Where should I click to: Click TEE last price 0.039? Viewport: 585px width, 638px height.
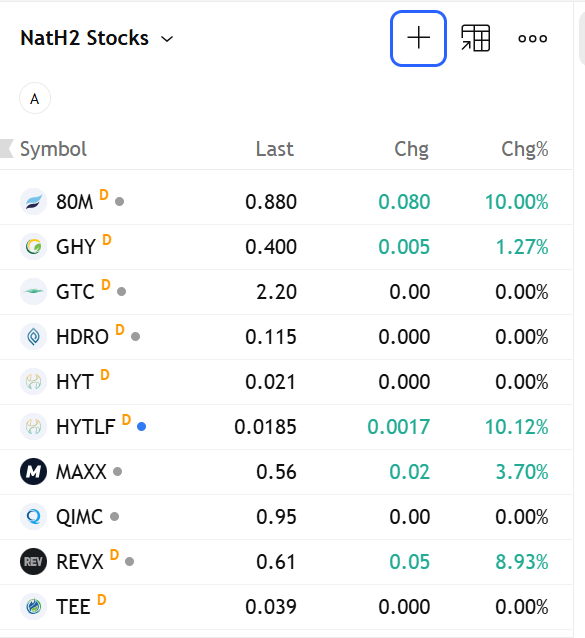point(271,607)
